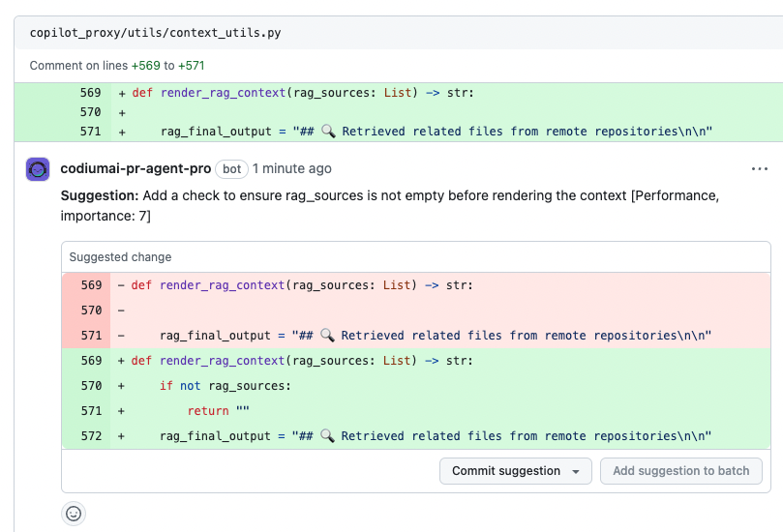The height and width of the screenshot is (532, 783).
Task: Click the "bot" badge label
Action: pyautogui.click(x=232, y=168)
